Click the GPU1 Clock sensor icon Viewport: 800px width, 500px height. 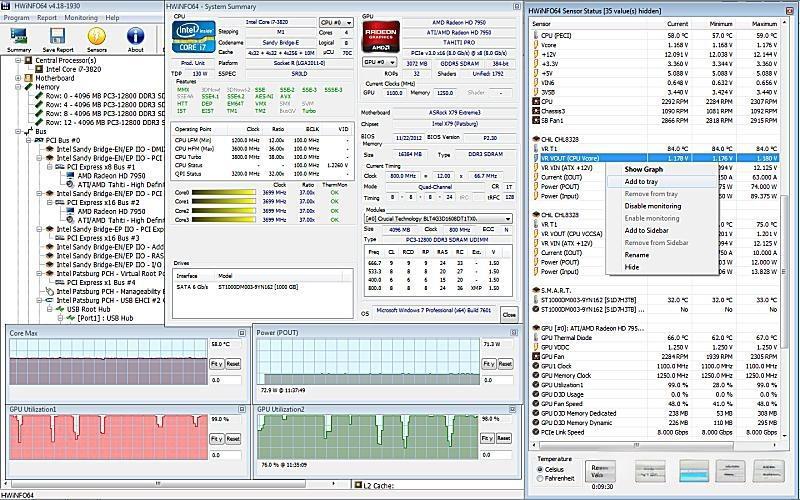[536, 366]
